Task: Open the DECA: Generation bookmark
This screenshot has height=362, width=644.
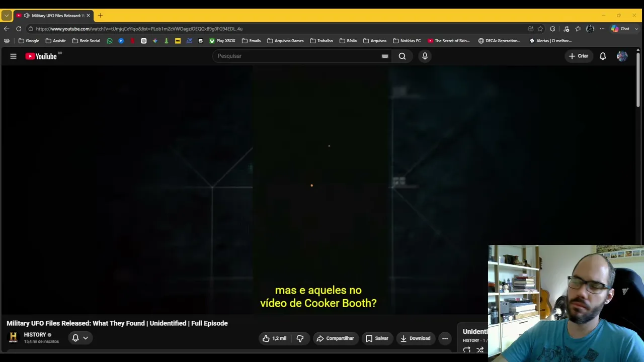Action: (x=500, y=41)
